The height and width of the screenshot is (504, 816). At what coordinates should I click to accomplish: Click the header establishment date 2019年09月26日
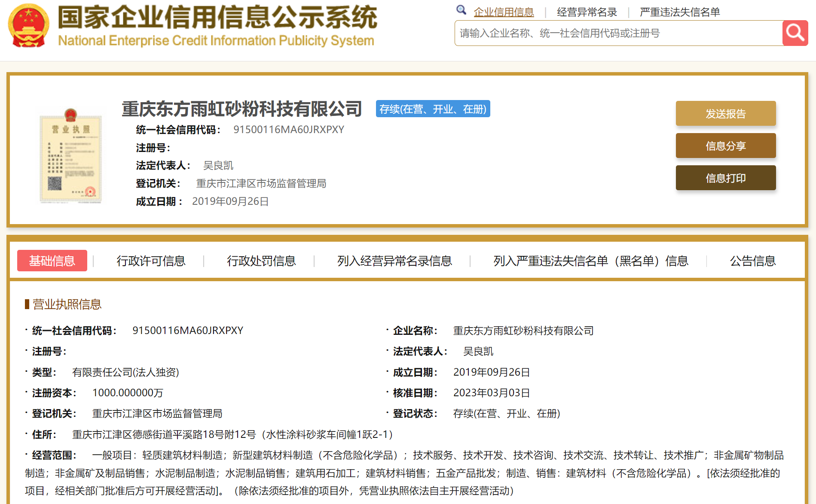230,201
